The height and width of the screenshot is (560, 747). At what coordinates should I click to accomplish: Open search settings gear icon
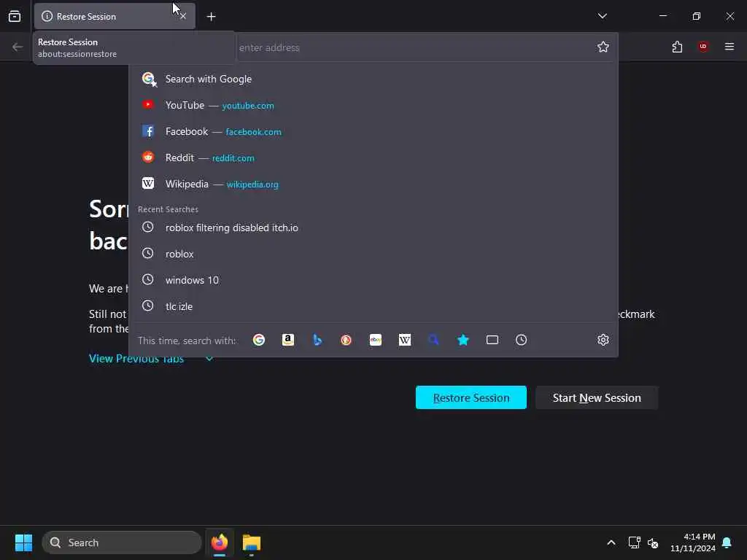click(x=603, y=340)
